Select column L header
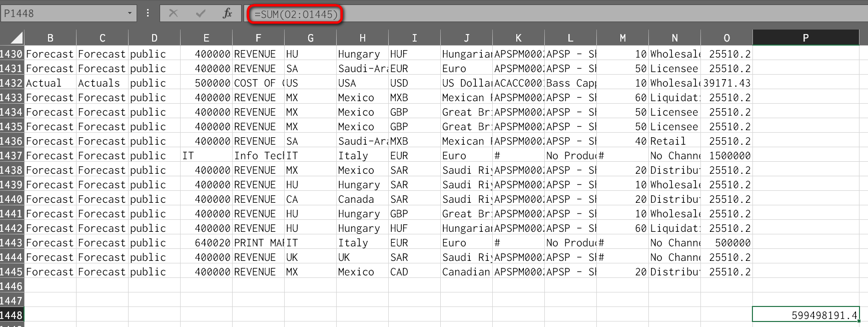Viewport: 868px width, 327px height. 571,38
